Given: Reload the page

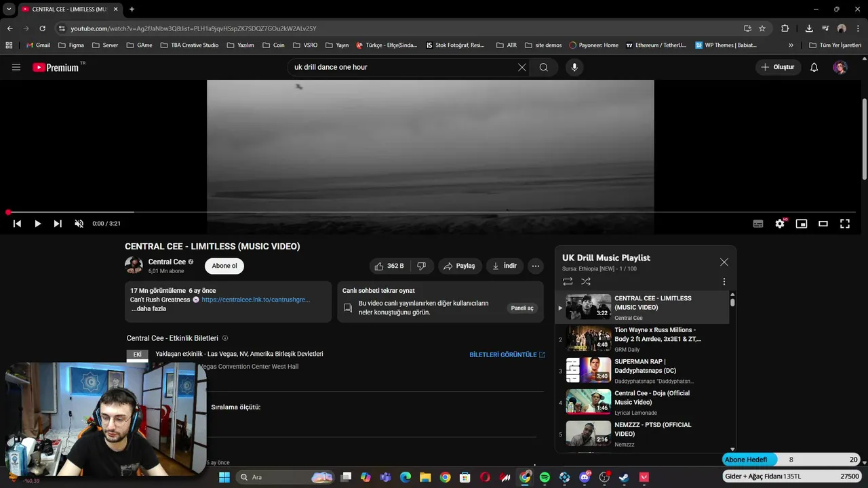Looking at the screenshot, I should [42, 28].
